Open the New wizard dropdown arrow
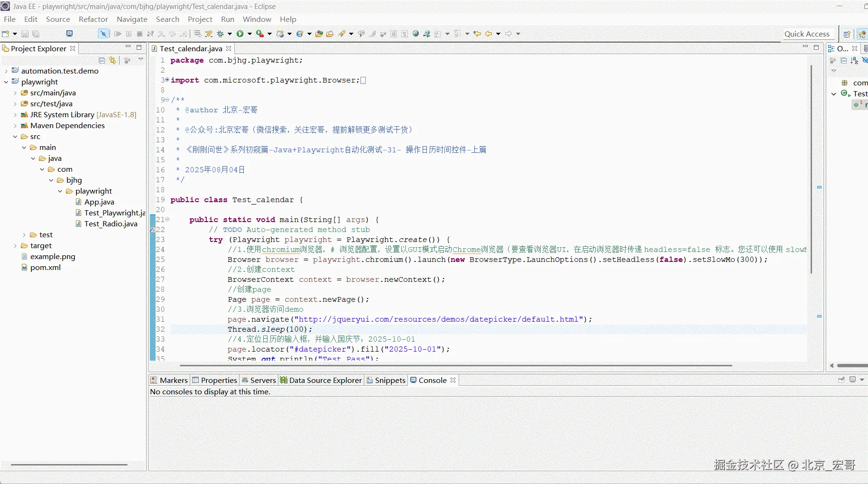The image size is (868, 484). click(x=15, y=34)
